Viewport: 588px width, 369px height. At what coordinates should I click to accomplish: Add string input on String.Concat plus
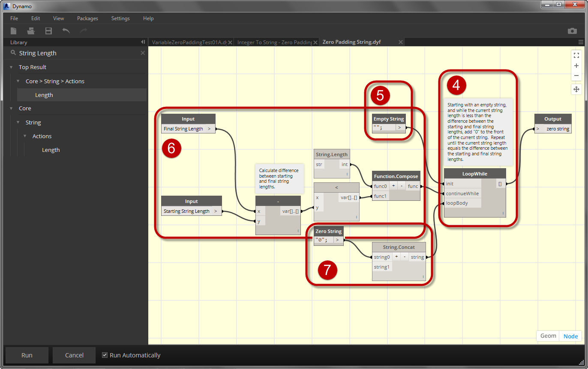pos(396,257)
